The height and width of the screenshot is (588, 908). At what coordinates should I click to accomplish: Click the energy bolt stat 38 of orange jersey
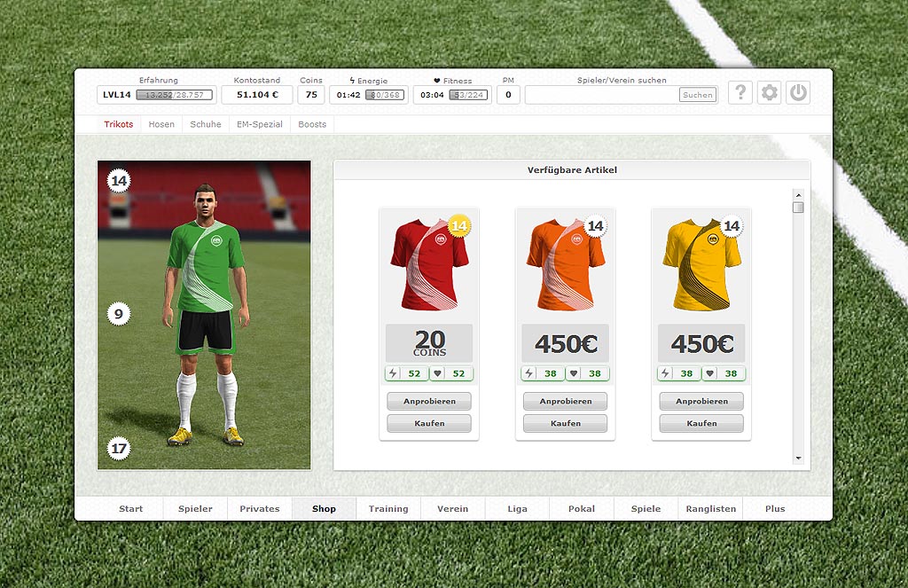pos(544,373)
